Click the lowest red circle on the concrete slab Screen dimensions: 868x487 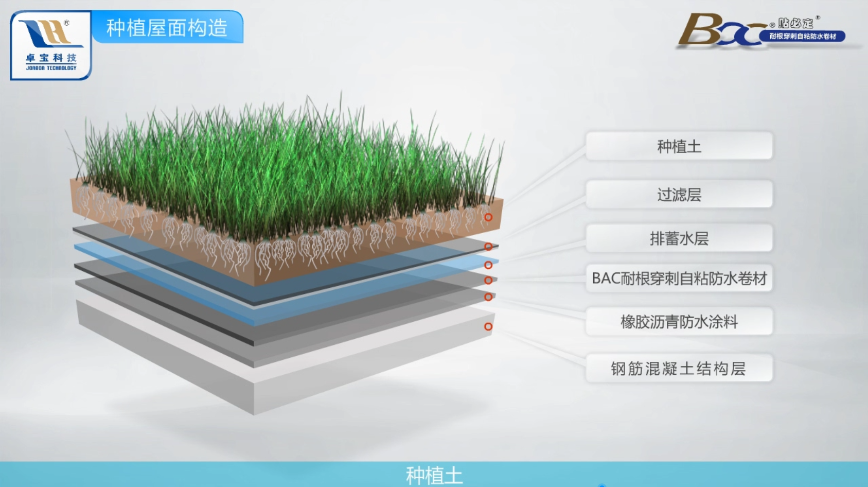(488, 326)
